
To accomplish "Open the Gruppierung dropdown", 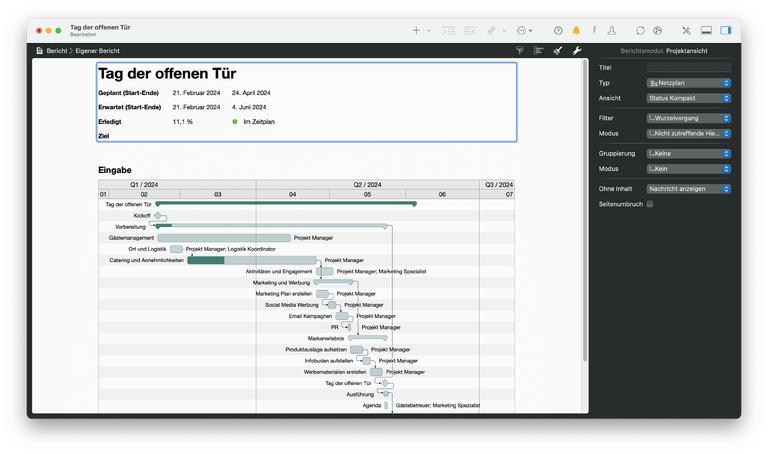I will point(688,154).
